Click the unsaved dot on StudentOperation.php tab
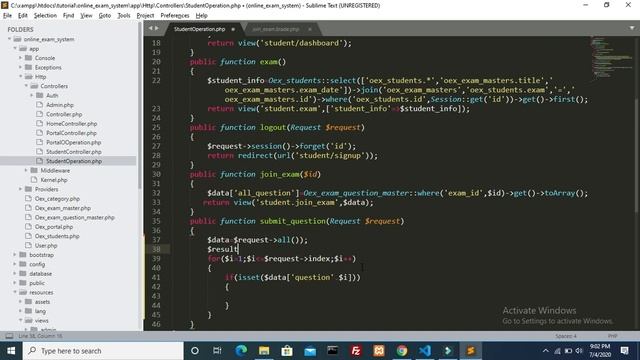Image resolution: width=640 pixels, height=360 pixels. tap(233, 29)
